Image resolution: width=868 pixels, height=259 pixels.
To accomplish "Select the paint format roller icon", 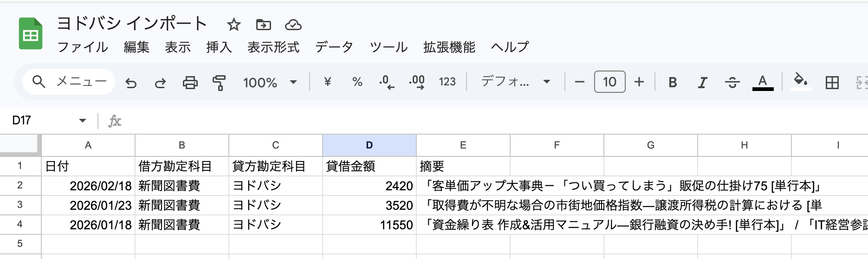I will pos(219,83).
